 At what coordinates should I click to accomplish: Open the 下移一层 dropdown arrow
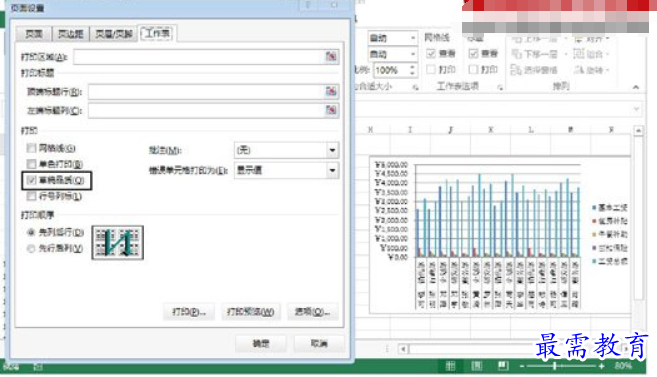pyautogui.click(x=566, y=54)
